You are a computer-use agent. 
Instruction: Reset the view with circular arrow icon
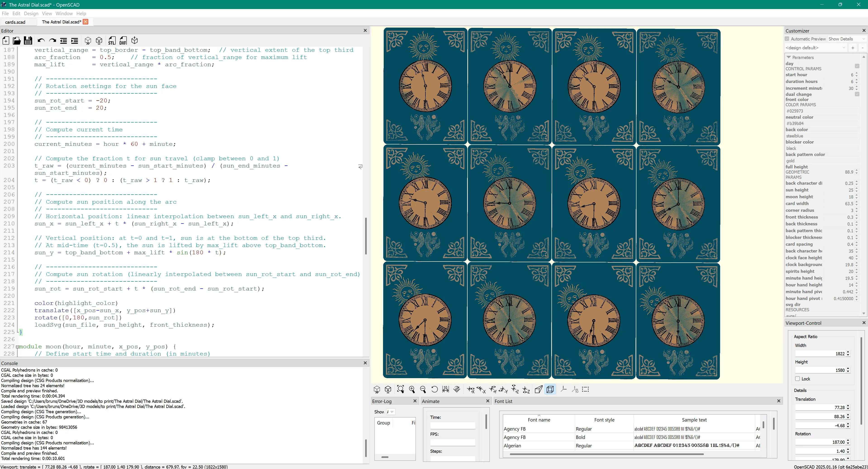point(434,389)
